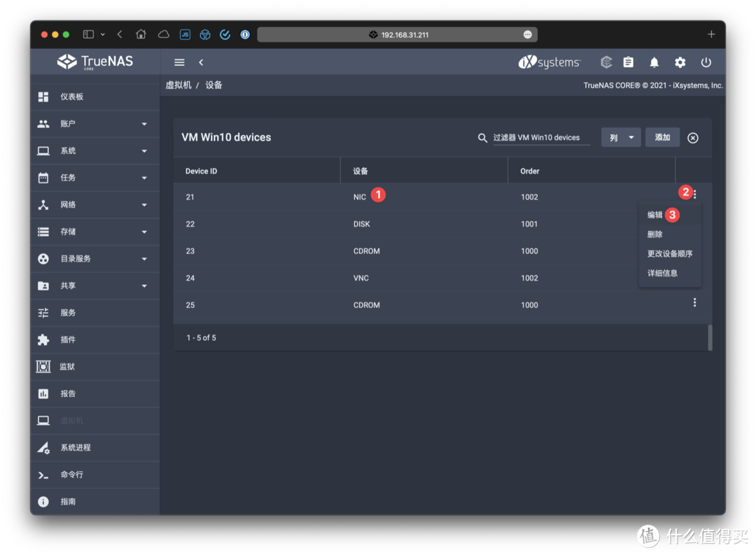Click the browser address bar
Screen dimensions: 756x555
tap(398, 35)
